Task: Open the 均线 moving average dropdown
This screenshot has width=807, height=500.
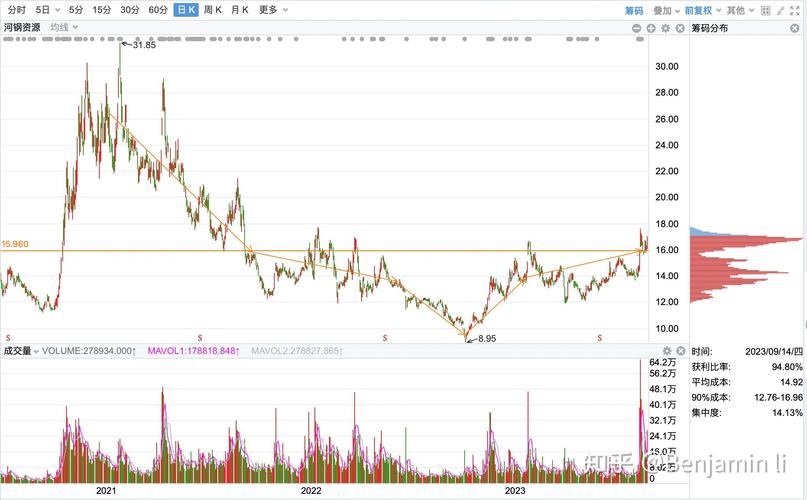Action: [64, 27]
